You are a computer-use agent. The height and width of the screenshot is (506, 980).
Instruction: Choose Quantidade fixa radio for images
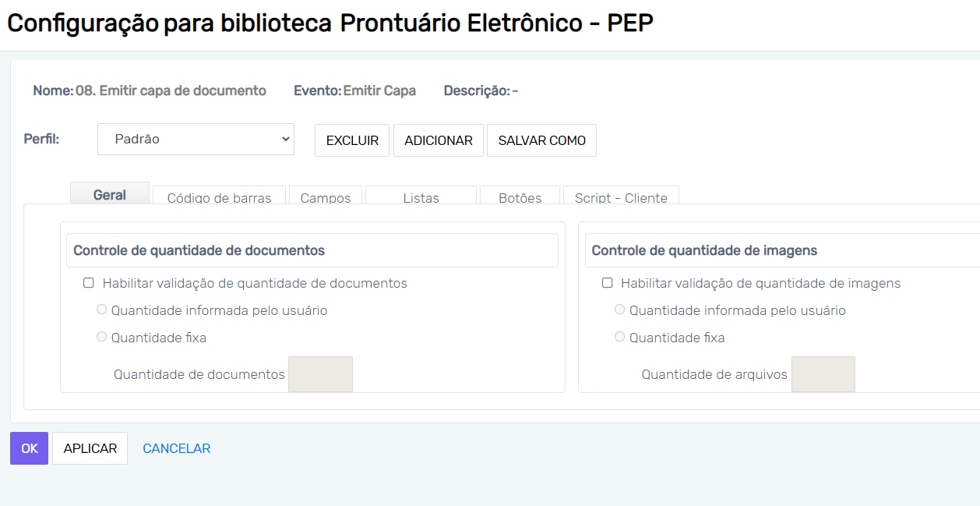(620, 337)
